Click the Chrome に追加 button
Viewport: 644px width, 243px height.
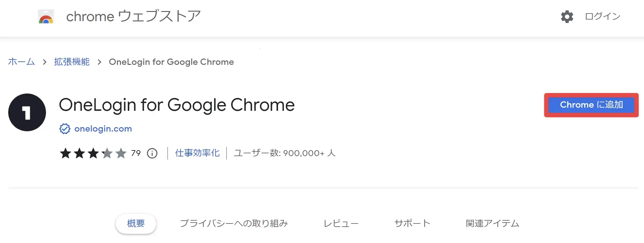coord(591,105)
